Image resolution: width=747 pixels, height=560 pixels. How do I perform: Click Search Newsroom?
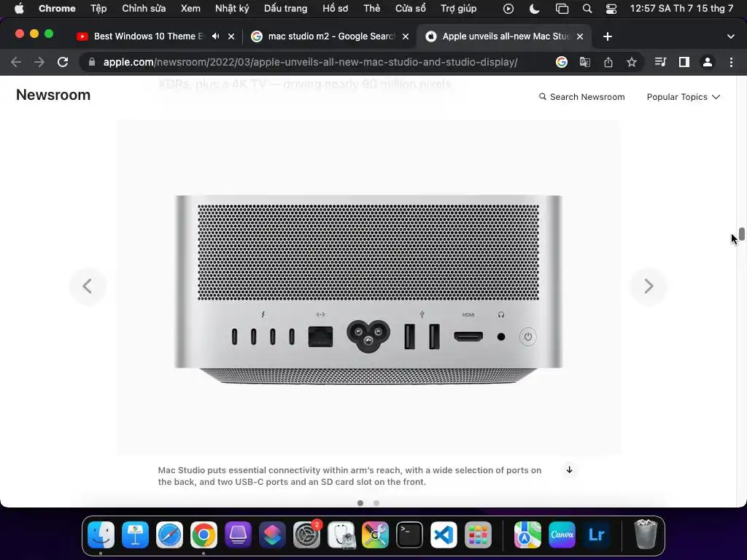[x=581, y=97]
